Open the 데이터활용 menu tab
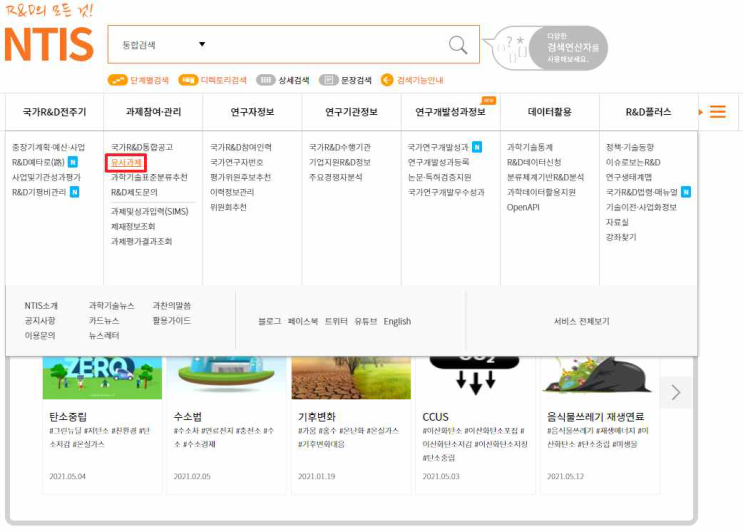743x532 pixels. click(549, 112)
